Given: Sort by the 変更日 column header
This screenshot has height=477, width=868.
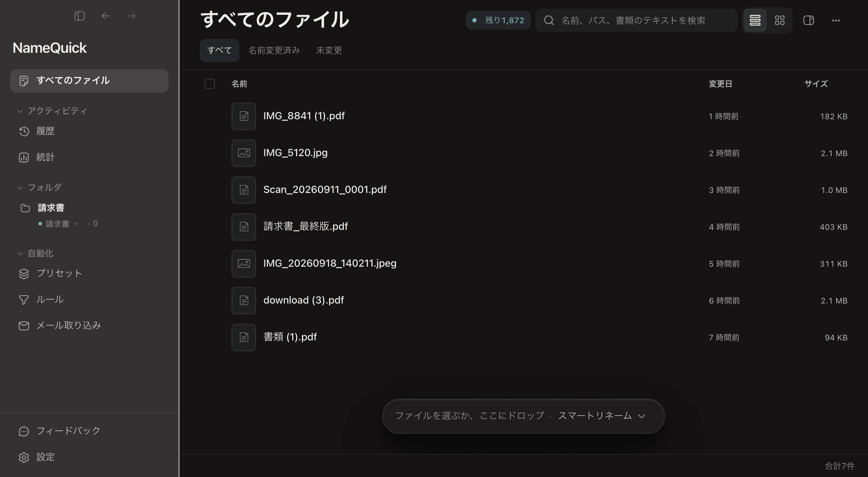Looking at the screenshot, I should point(720,84).
